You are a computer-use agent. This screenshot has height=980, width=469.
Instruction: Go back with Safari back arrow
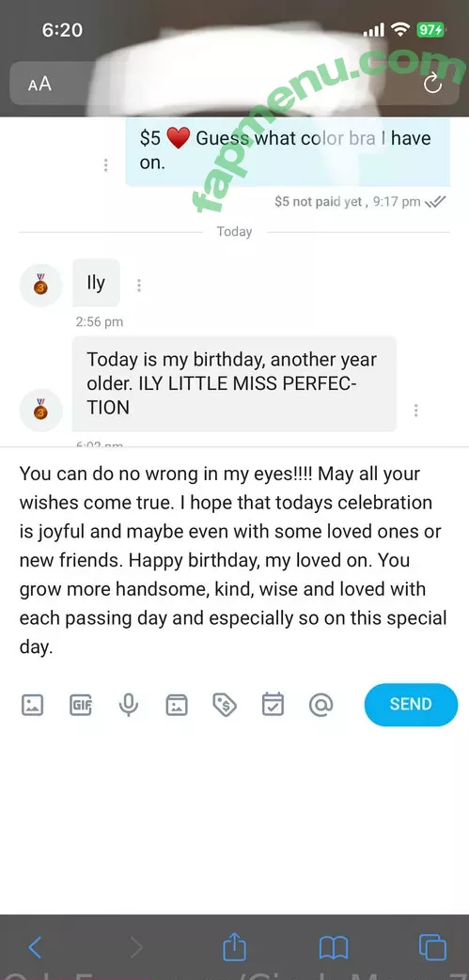(35, 947)
